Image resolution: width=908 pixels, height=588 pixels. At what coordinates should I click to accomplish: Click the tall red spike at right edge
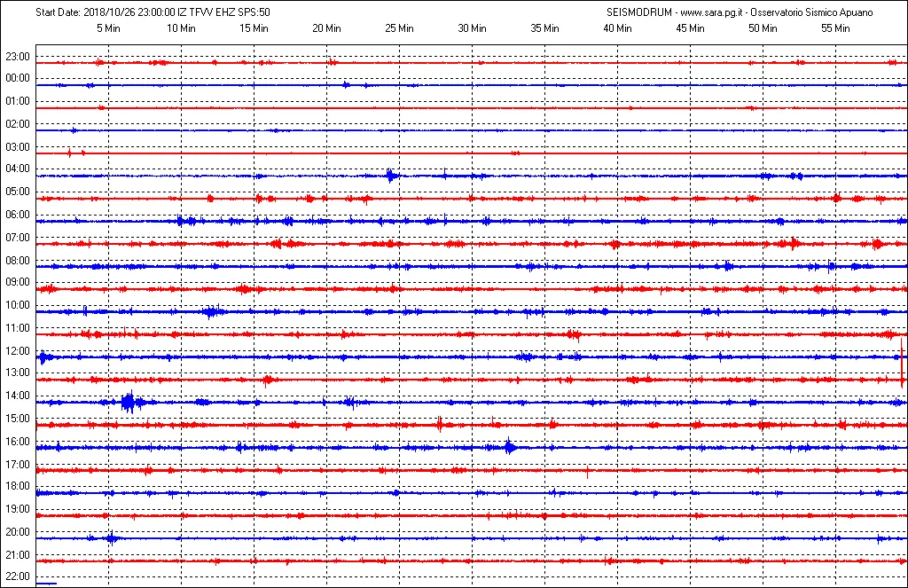pos(902,362)
